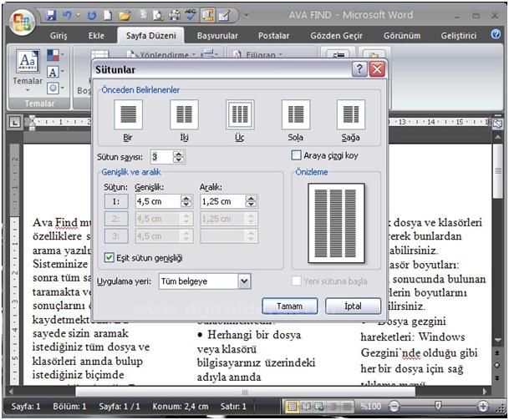Repeat the last action with redo icon
Image resolution: width=509 pixels, height=420 pixels.
pyautogui.click(x=92, y=15)
